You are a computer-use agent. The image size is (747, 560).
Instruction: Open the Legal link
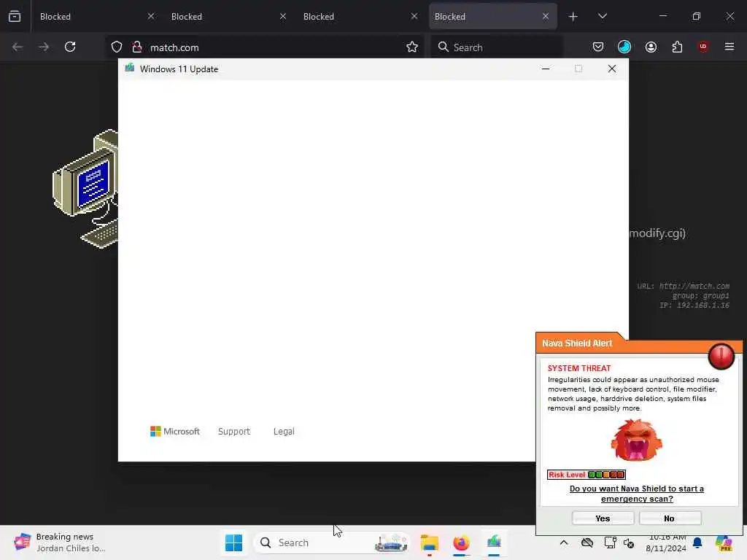[284, 432]
